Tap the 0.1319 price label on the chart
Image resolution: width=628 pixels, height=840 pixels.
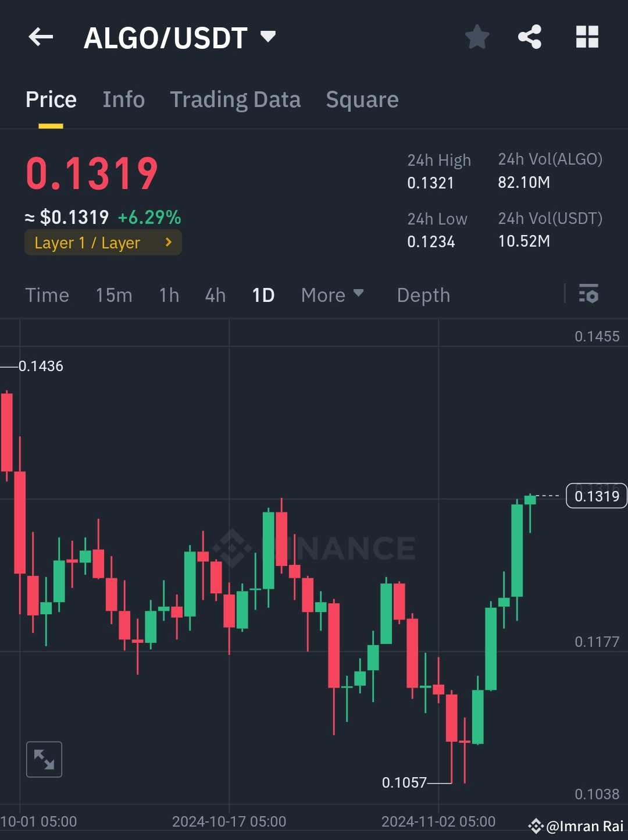click(596, 496)
